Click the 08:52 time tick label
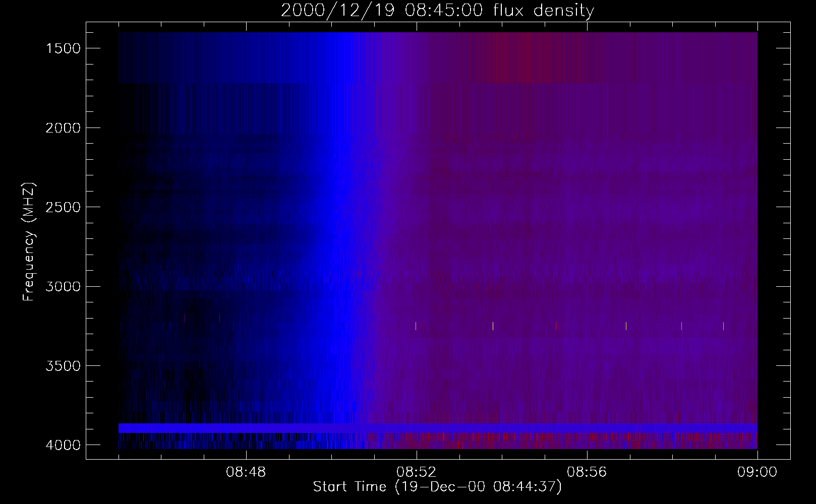The image size is (816, 504). (x=417, y=472)
